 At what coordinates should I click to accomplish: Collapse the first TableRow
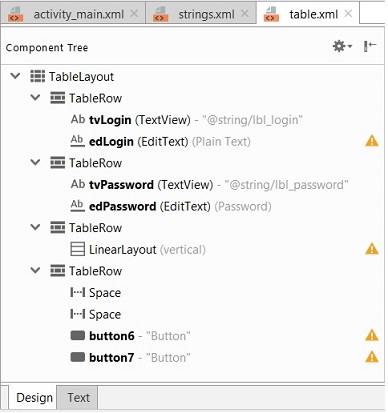pos(35,98)
